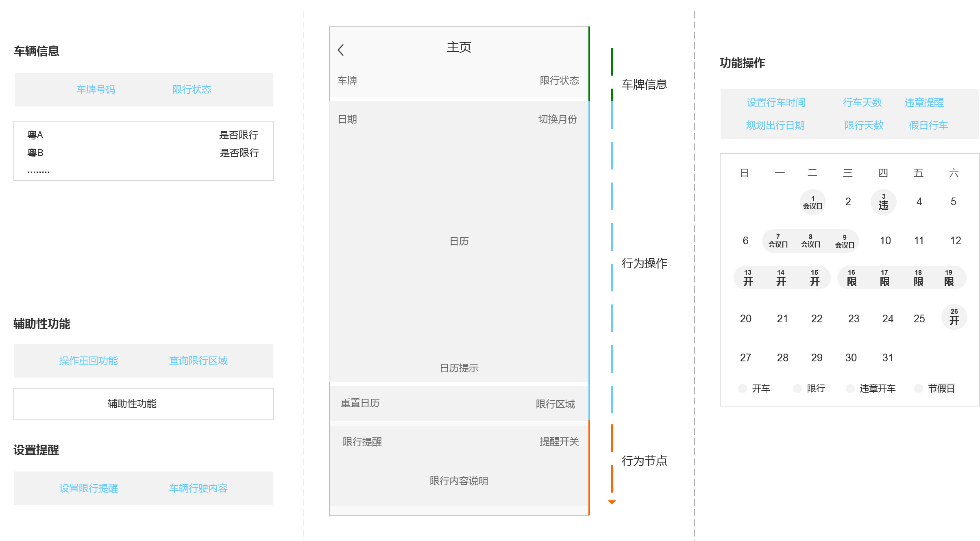Click the orange down arrow below 行为节点
Image resolution: width=980 pixels, height=541 pixels.
pos(612,502)
